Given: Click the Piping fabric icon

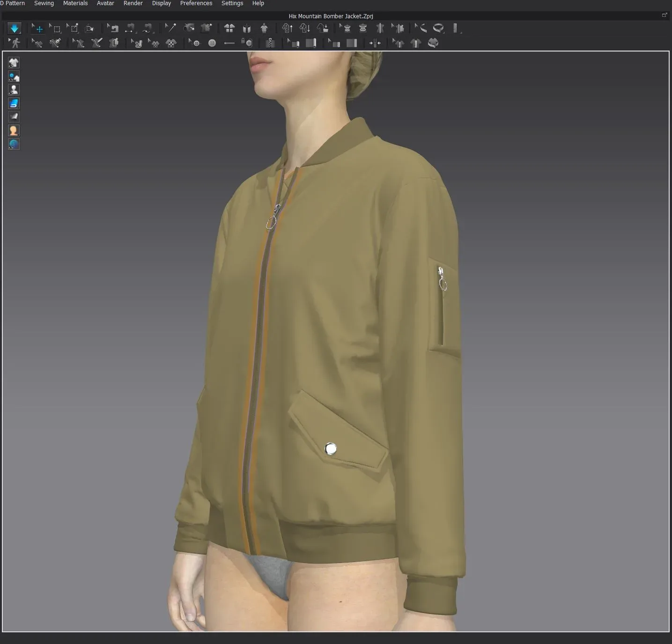Looking at the screenshot, I should (352, 44).
